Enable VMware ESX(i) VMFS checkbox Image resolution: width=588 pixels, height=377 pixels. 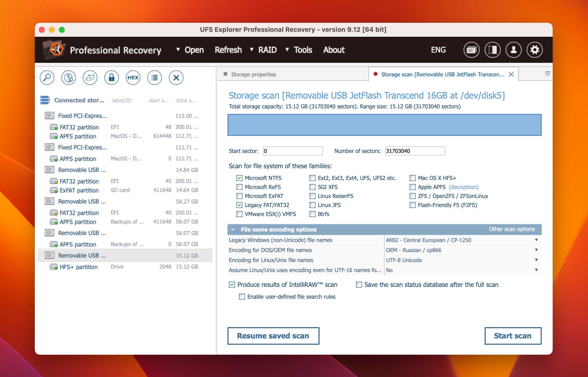pos(239,214)
